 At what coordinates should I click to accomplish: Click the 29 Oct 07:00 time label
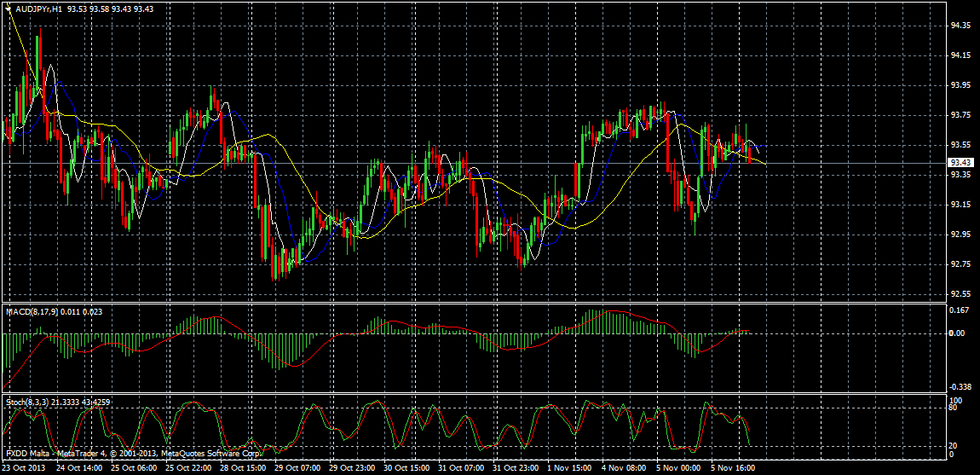click(297, 468)
